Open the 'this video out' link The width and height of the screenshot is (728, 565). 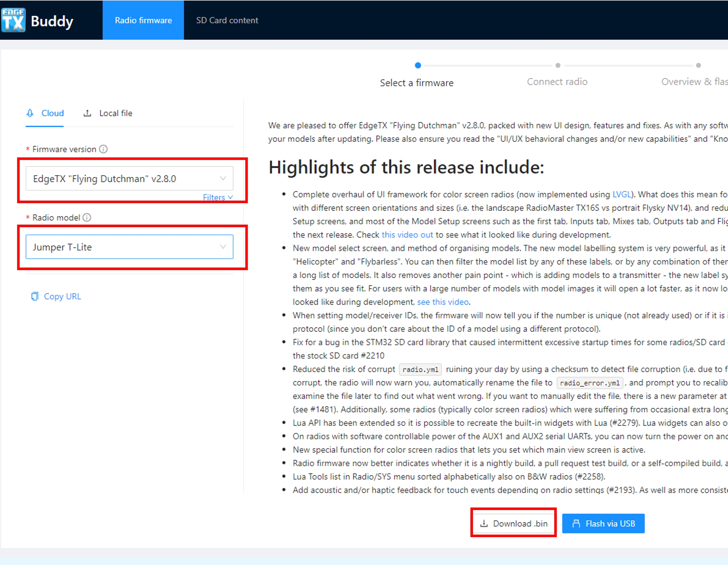click(x=407, y=235)
